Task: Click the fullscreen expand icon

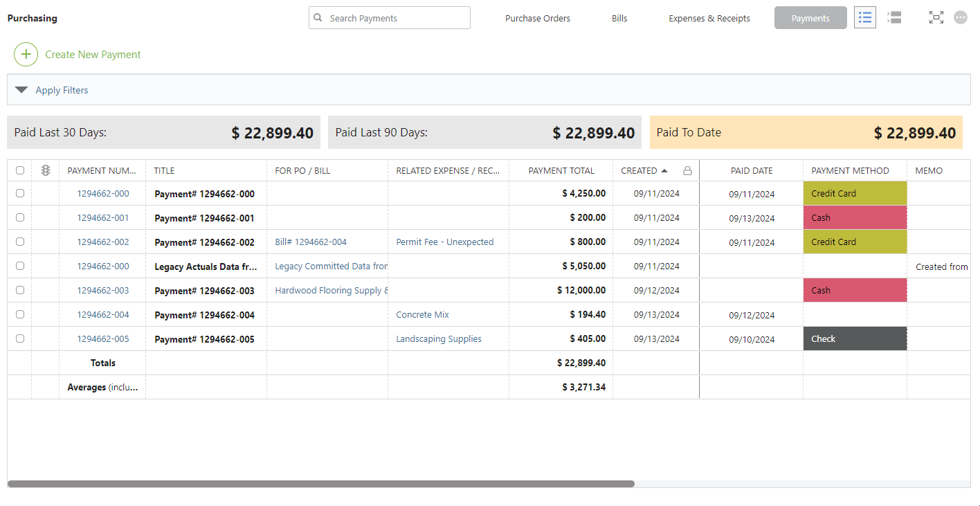Action: [936, 17]
